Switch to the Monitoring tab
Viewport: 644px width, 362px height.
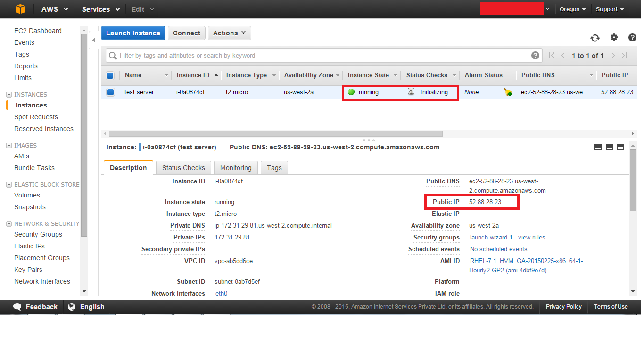pyautogui.click(x=236, y=168)
